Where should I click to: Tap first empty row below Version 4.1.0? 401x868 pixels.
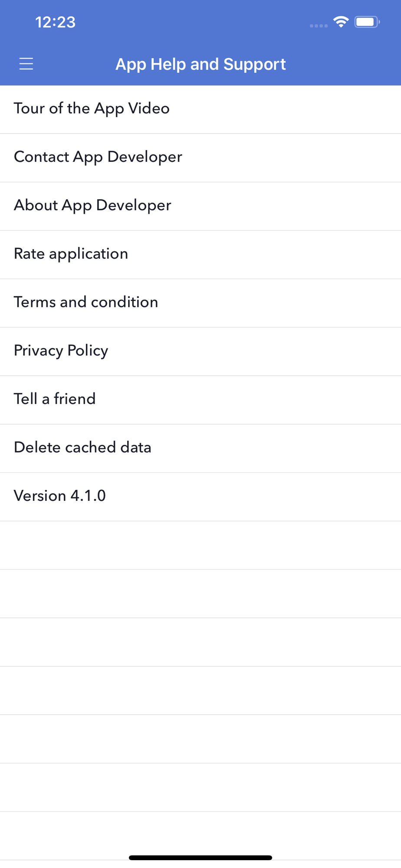pyautogui.click(x=200, y=545)
